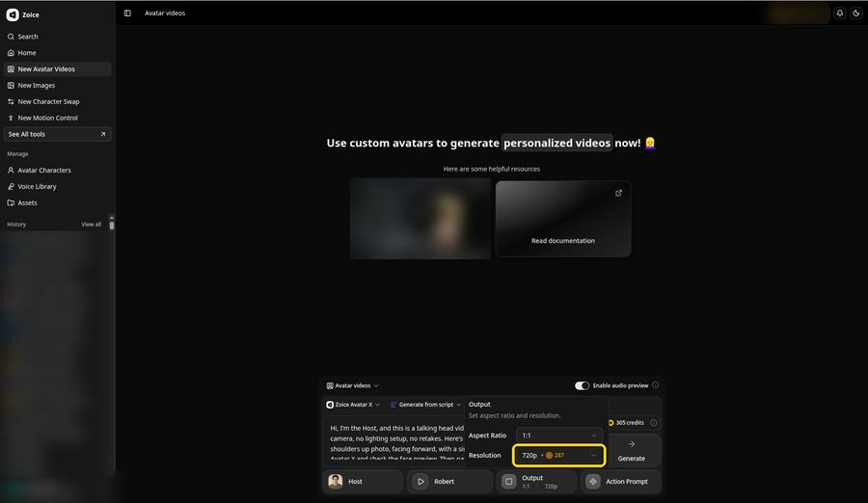Click the Output settings square icon
This screenshot has width=868, height=503.
coord(508,482)
